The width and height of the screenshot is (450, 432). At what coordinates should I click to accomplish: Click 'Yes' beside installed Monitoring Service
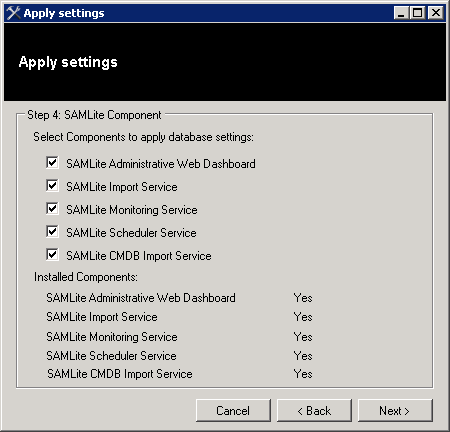tap(303, 337)
